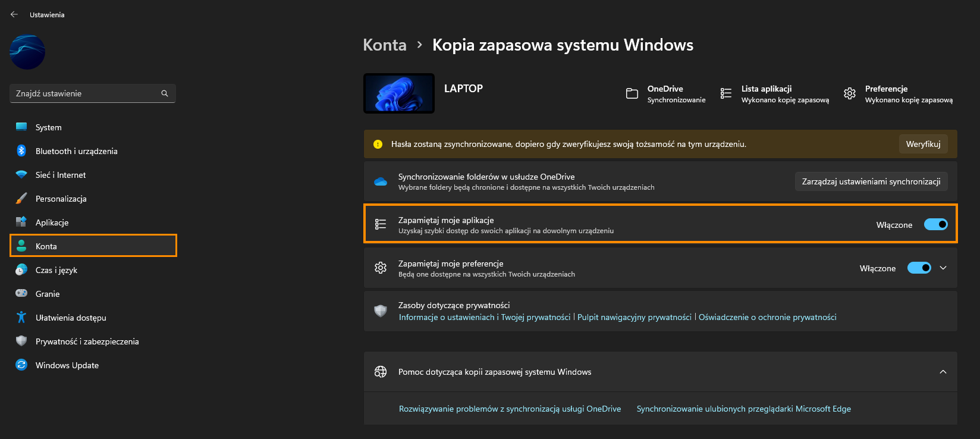
Task: Open Sieć i Internet settings
Action: 93,175
